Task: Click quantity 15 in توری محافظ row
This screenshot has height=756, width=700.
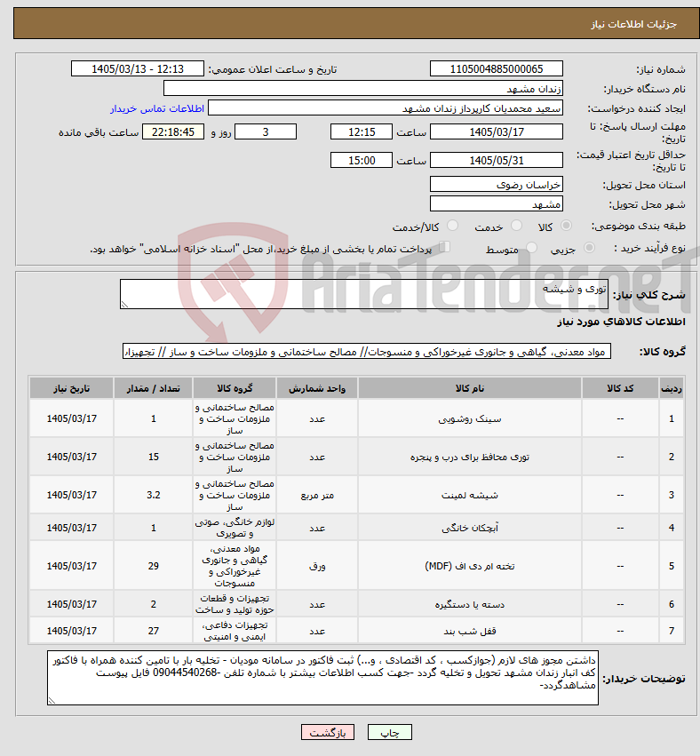Action: (154, 458)
